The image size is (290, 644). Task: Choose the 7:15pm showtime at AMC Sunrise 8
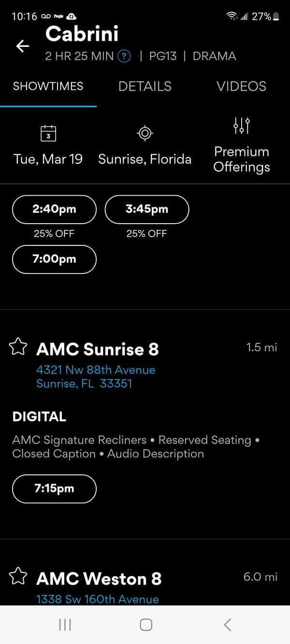pyautogui.click(x=54, y=488)
